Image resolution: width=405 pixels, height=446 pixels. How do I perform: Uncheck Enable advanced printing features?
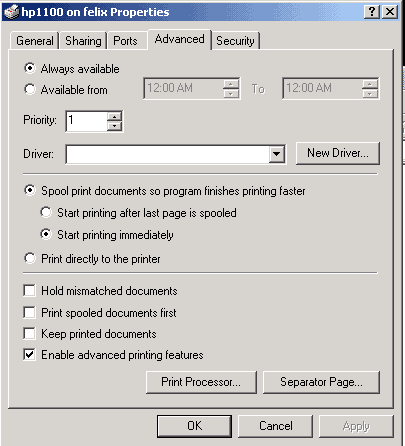click(29, 354)
